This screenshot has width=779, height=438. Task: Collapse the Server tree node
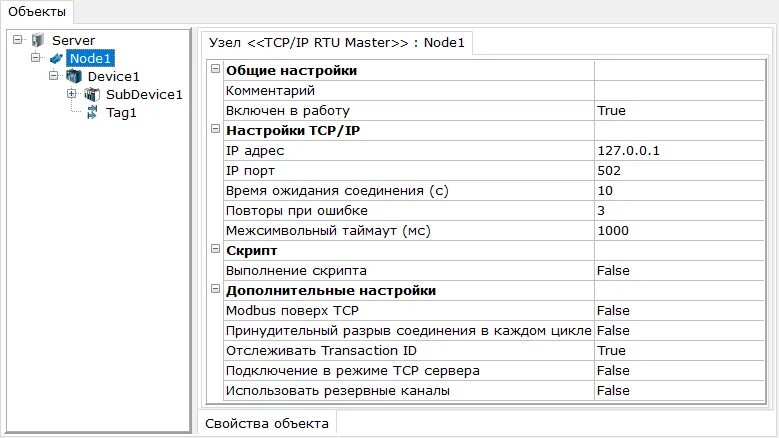tap(17, 39)
